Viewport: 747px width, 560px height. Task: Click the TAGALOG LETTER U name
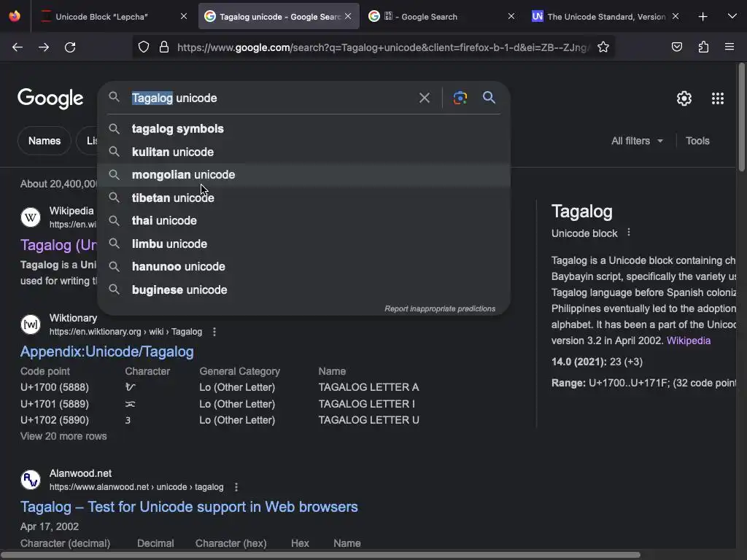point(368,420)
